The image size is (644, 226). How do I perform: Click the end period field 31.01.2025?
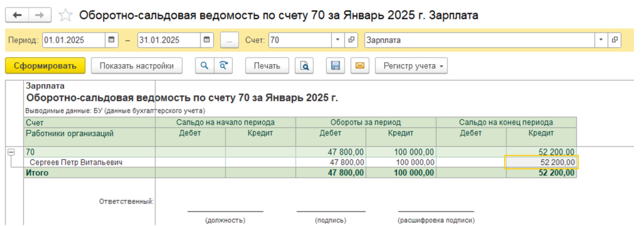[169, 40]
